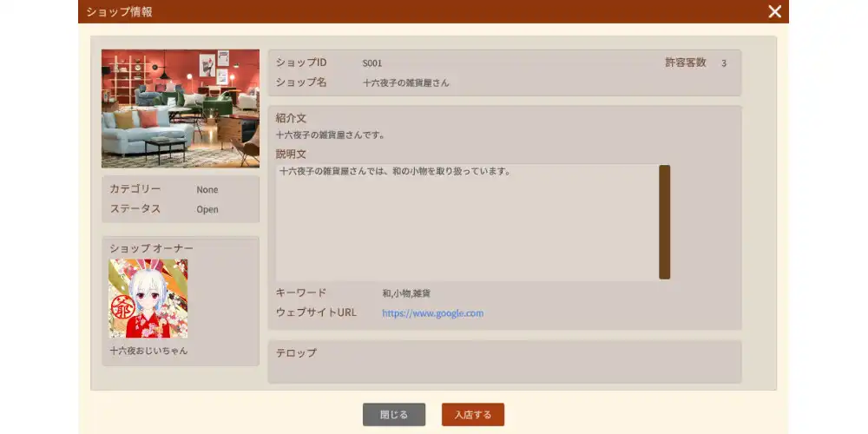868x434 pixels.
Task: Click the 入店する button
Action: (473, 415)
